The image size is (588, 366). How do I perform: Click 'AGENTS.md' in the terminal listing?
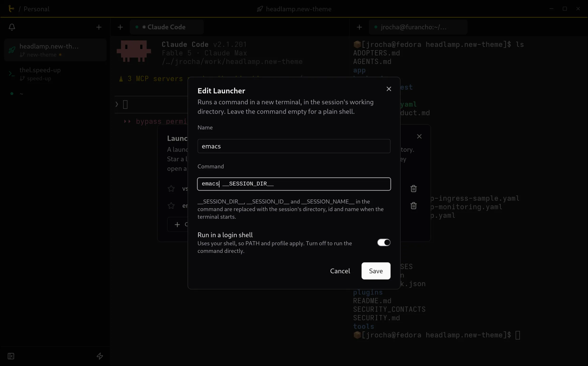coord(372,61)
